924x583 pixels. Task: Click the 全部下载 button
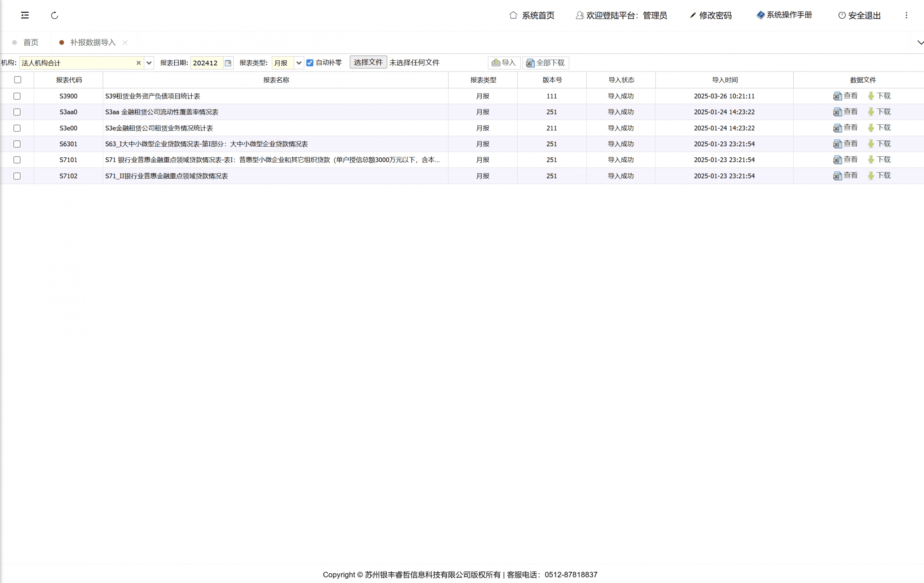tap(545, 63)
